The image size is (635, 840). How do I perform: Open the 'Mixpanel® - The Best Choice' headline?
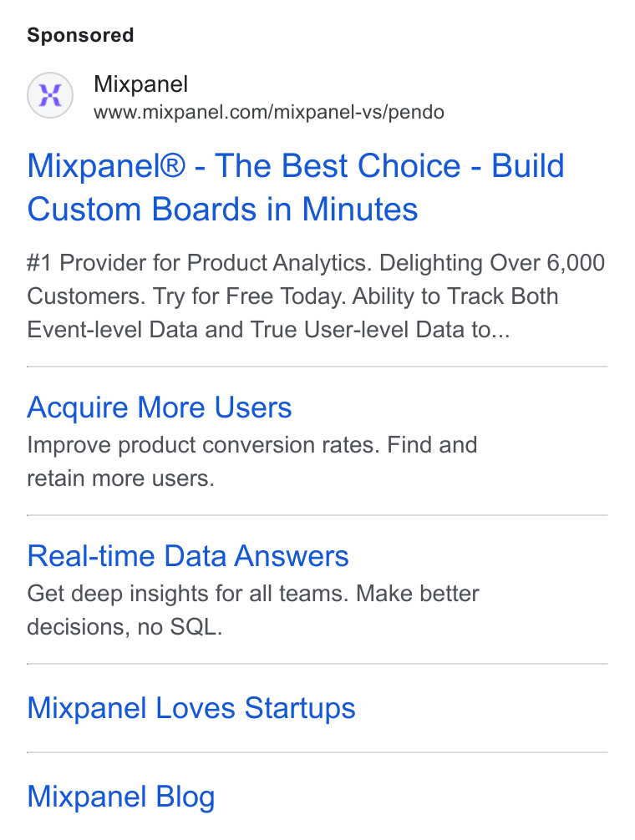click(x=244, y=165)
